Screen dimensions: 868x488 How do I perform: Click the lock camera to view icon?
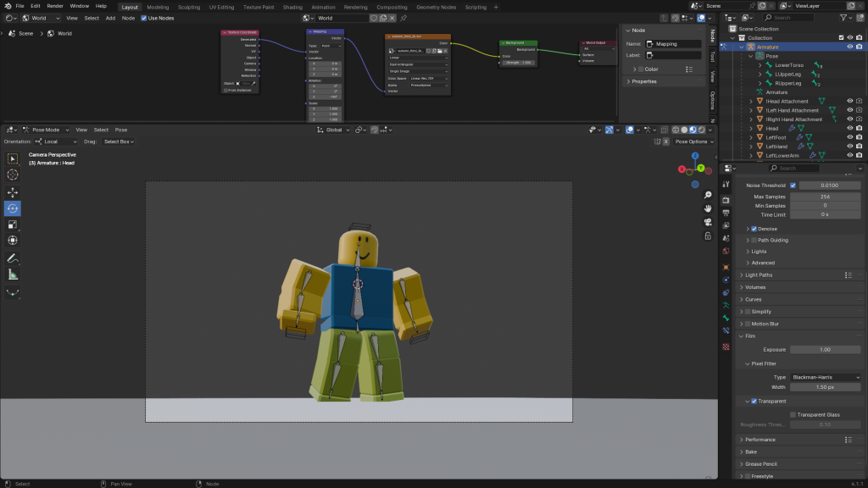click(708, 236)
